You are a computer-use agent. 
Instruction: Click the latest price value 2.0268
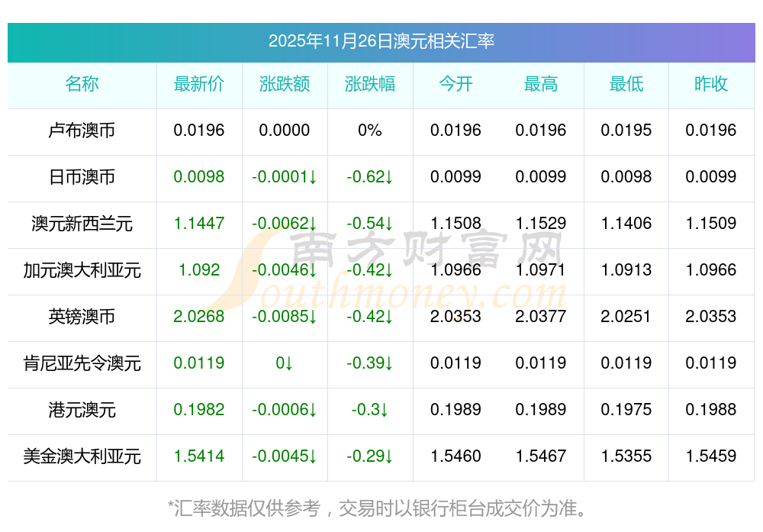199,317
